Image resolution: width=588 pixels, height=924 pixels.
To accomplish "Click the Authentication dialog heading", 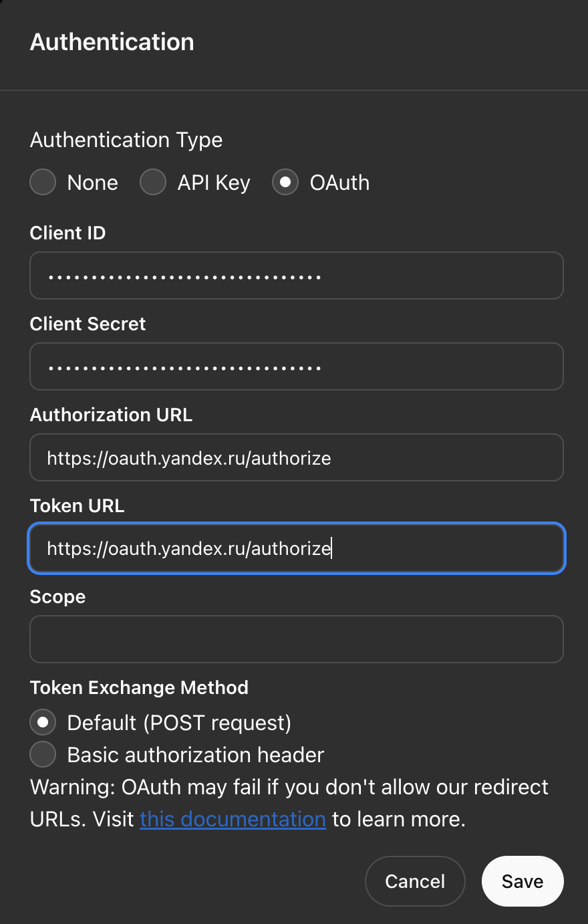I will 112,42.
